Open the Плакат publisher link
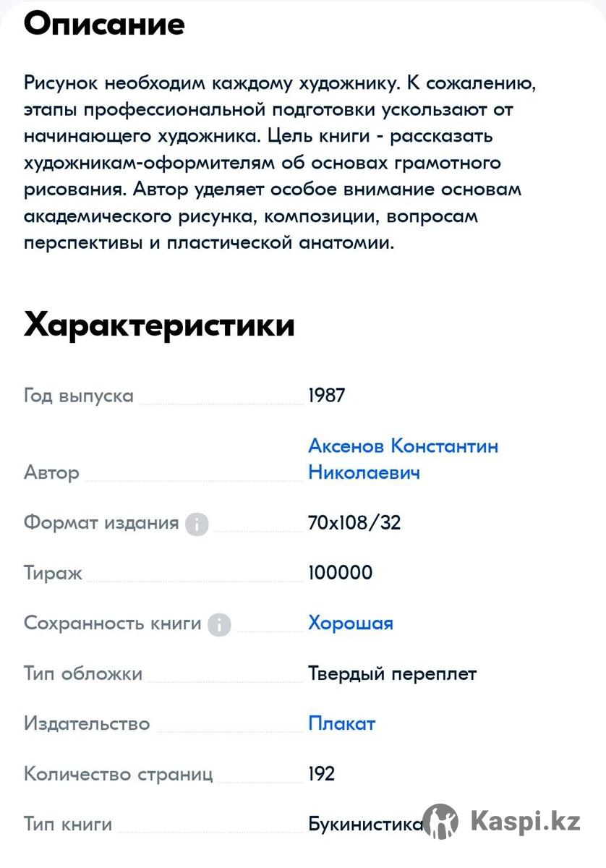 click(342, 724)
